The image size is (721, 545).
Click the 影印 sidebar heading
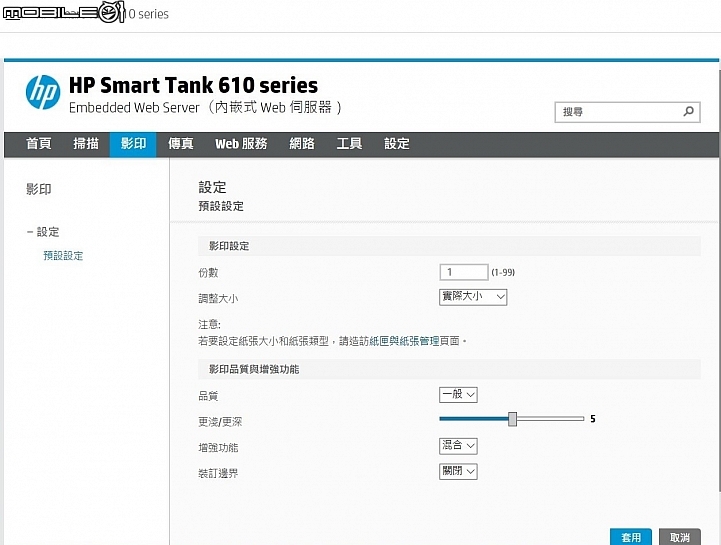(x=39, y=189)
